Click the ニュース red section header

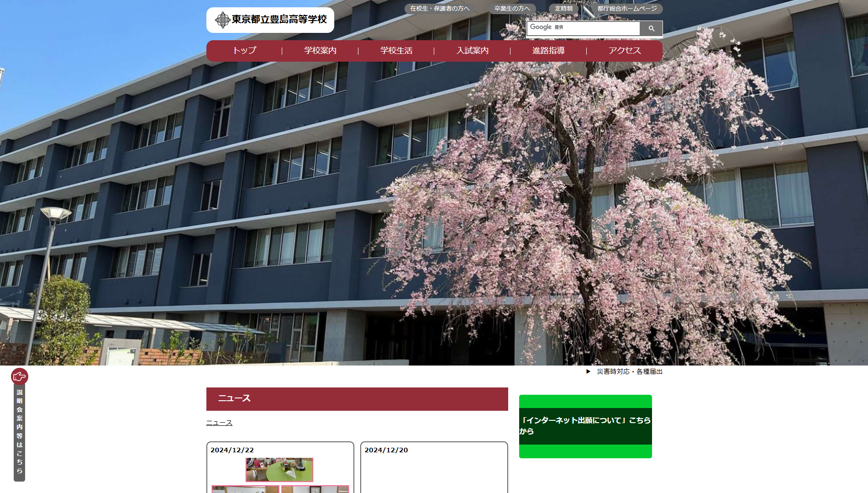(357, 399)
